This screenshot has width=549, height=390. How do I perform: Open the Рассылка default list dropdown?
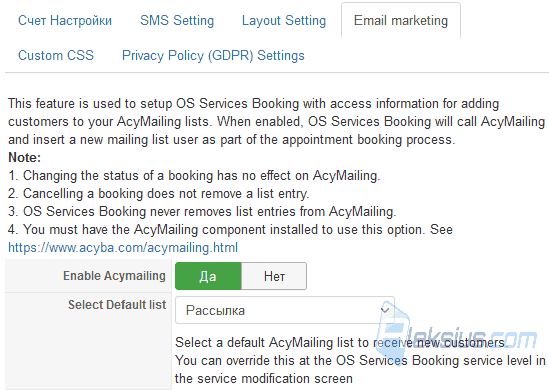click(285, 310)
